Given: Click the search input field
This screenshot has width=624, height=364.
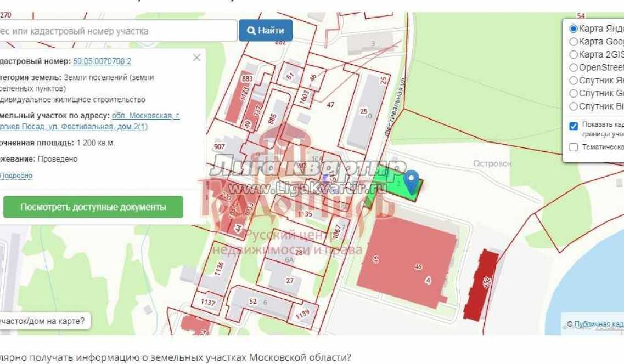Looking at the screenshot, I should tap(110, 30).
